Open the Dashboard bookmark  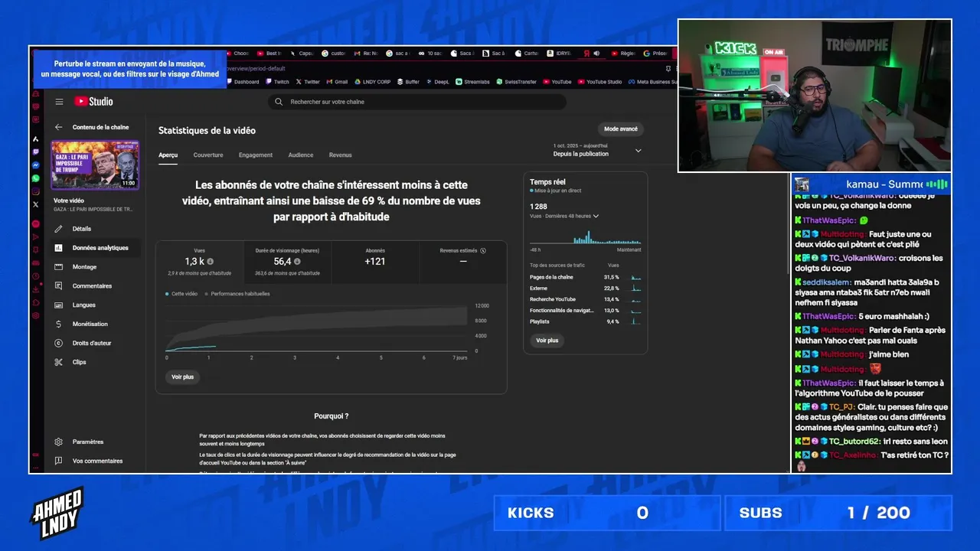click(243, 82)
